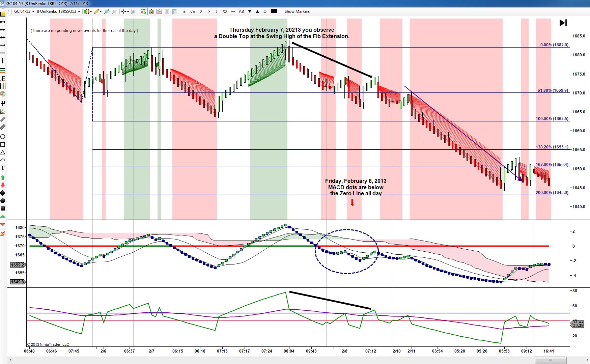Click the solid down triangle toolbar button
This screenshot has height=364, width=590.
(250, 11)
